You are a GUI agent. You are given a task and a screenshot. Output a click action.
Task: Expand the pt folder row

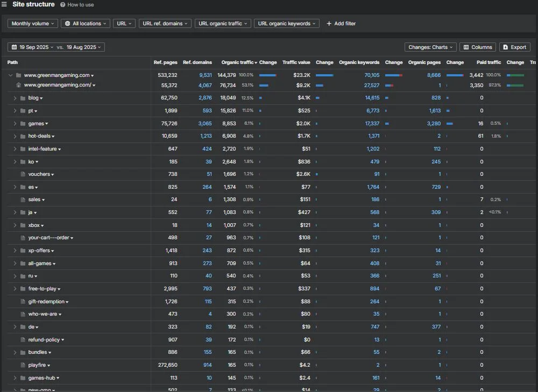click(x=15, y=111)
